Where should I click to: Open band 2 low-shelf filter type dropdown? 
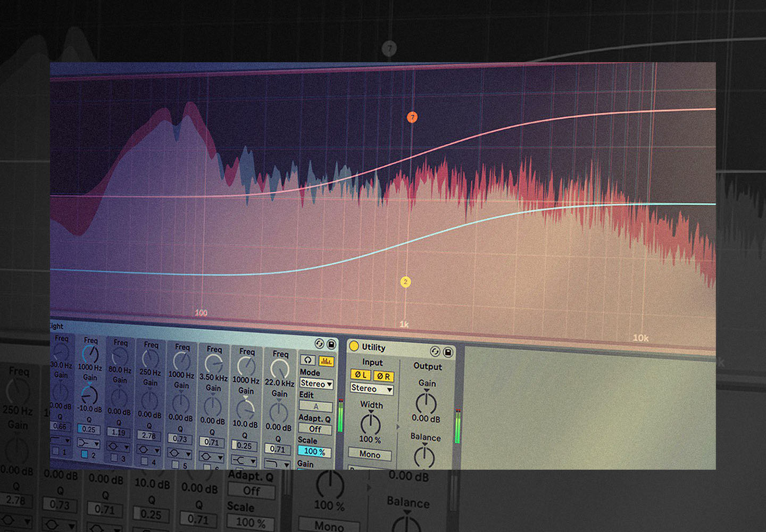pos(89,443)
